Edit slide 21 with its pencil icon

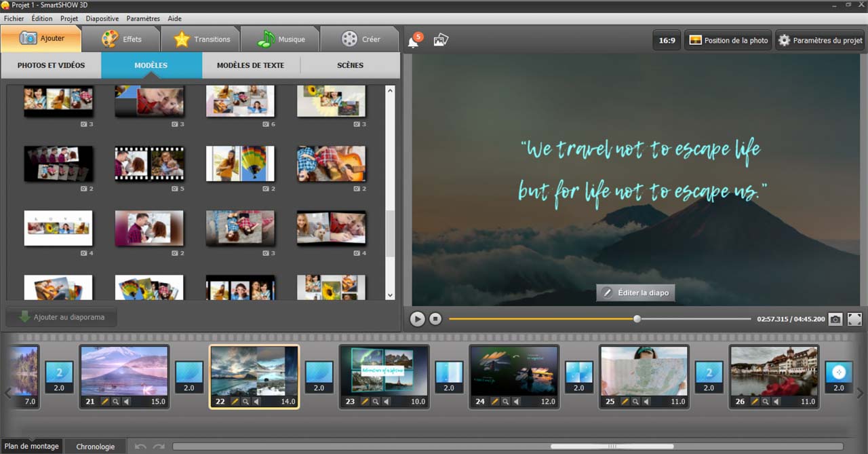click(x=105, y=402)
